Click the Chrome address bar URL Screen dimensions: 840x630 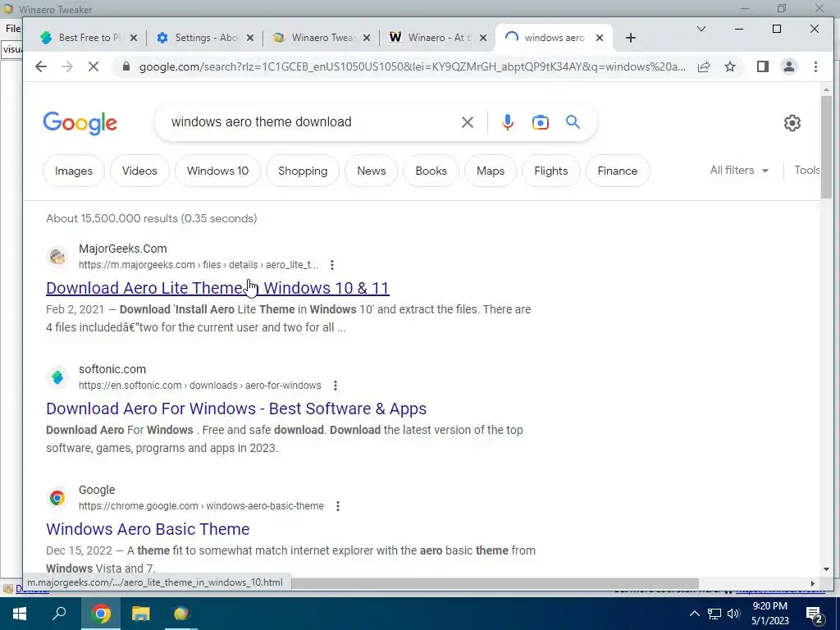412,66
